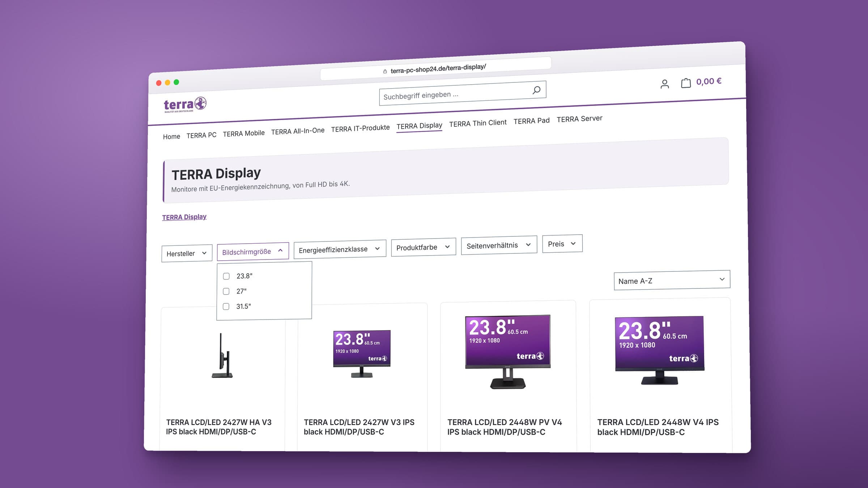This screenshot has height=488, width=868.
Task: Click the side-view monitor image of 2427W HA V3
Action: click(x=222, y=356)
